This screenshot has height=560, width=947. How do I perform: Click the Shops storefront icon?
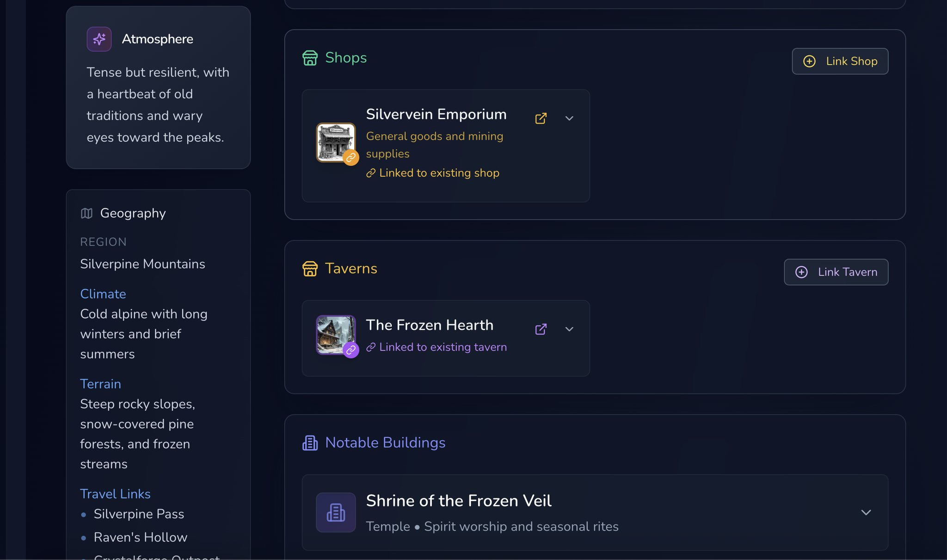(x=310, y=58)
